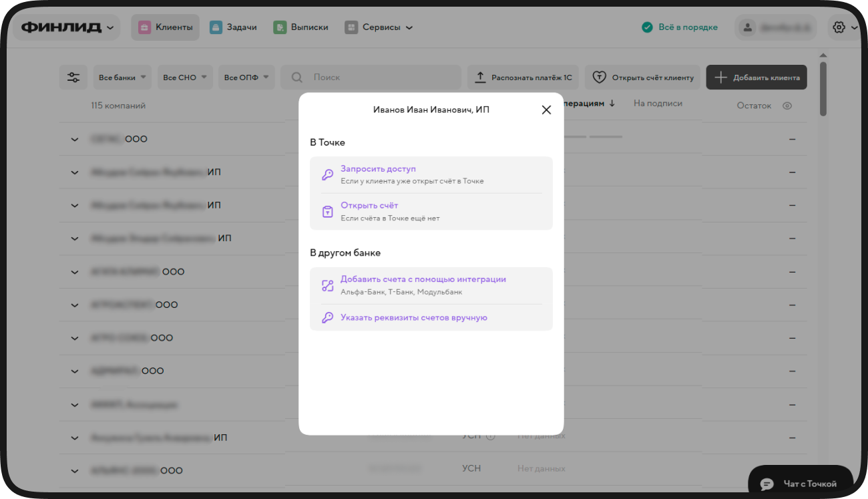
Task: Open the Задачи tab
Action: point(233,27)
